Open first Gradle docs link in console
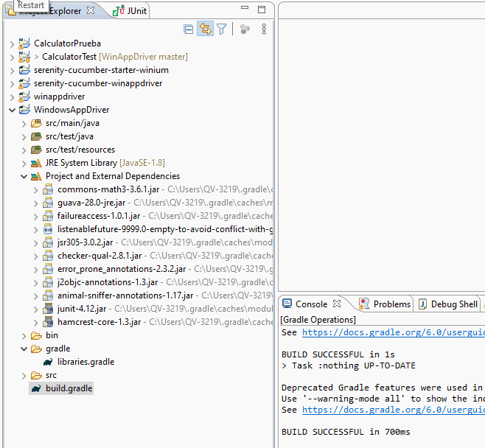This screenshot has height=448, width=485. tap(391, 332)
